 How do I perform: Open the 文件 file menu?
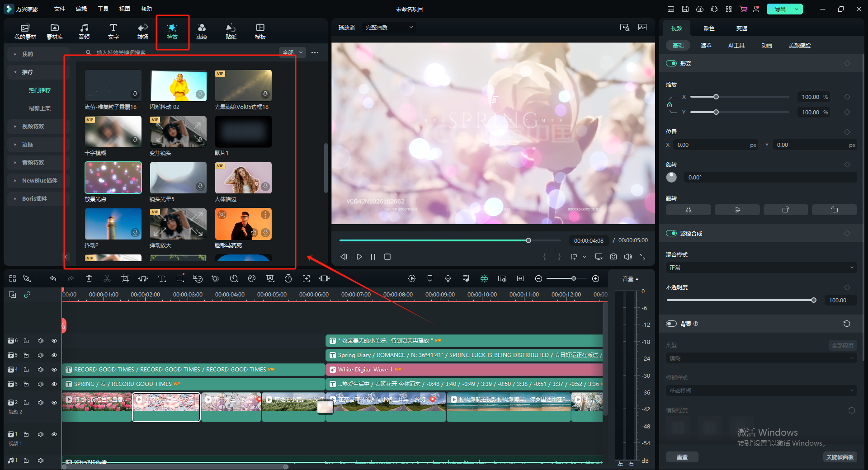(60, 9)
